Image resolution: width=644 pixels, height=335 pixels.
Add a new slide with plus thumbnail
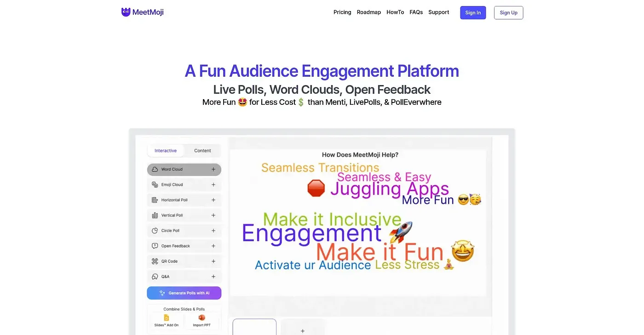(x=302, y=327)
